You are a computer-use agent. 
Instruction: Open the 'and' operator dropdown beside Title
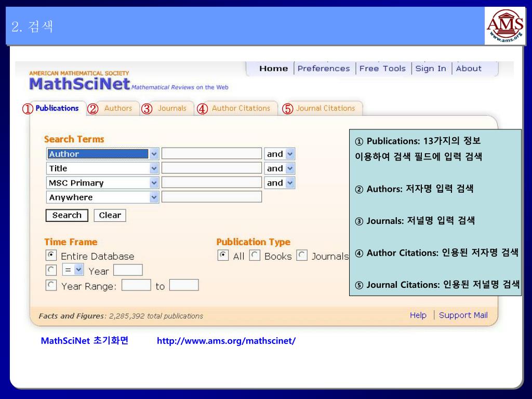point(290,168)
